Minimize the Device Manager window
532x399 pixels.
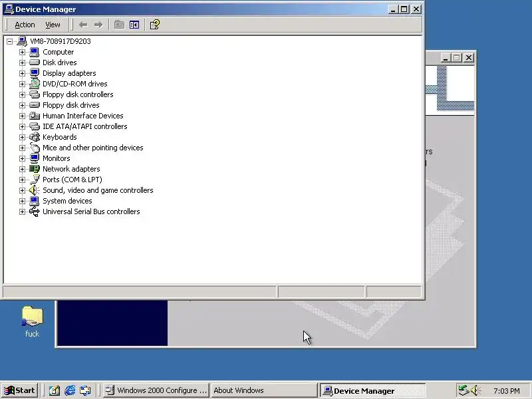tap(393, 9)
